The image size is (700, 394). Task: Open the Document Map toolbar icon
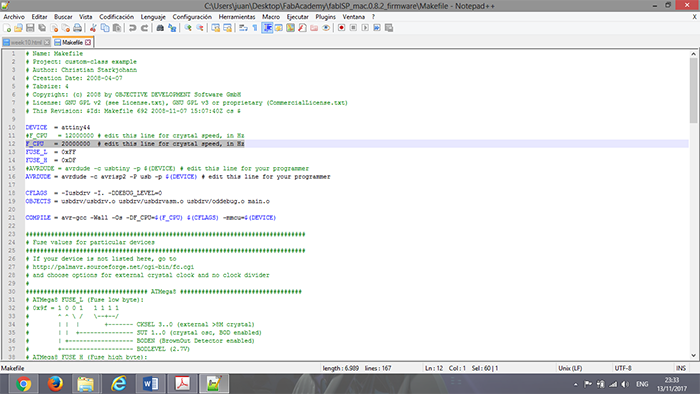(290, 28)
